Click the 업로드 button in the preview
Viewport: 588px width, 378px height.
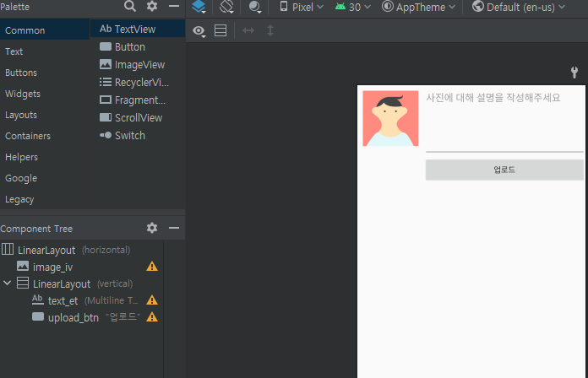pyautogui.click(x=504, y=170)
